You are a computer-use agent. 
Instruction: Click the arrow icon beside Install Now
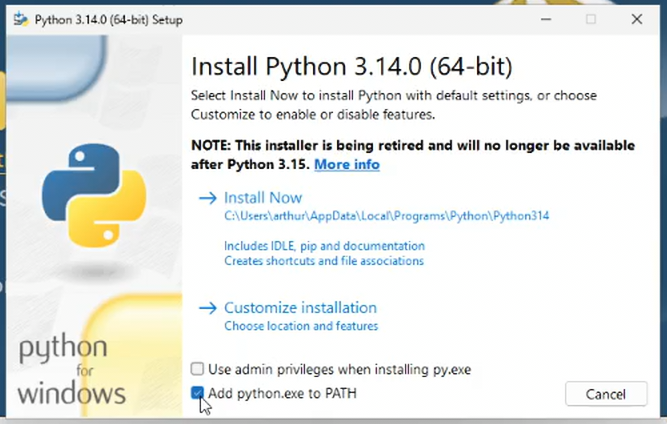pyautogui.click(x=208, y=198)
